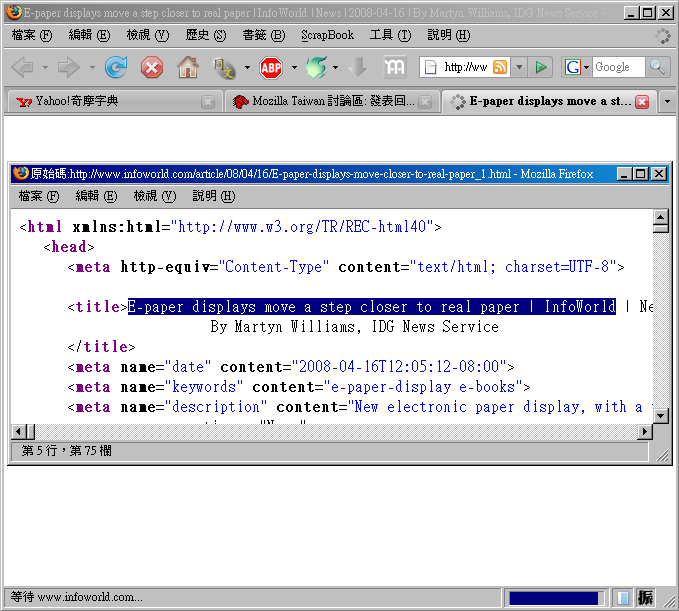Click the charset=UTF-8 content value

(x=557, y=267)
